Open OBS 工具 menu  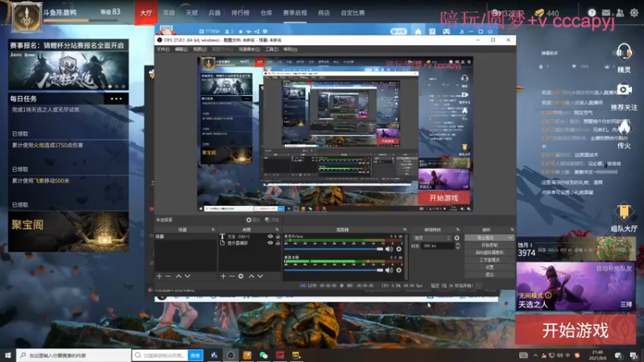click(271, 49)
